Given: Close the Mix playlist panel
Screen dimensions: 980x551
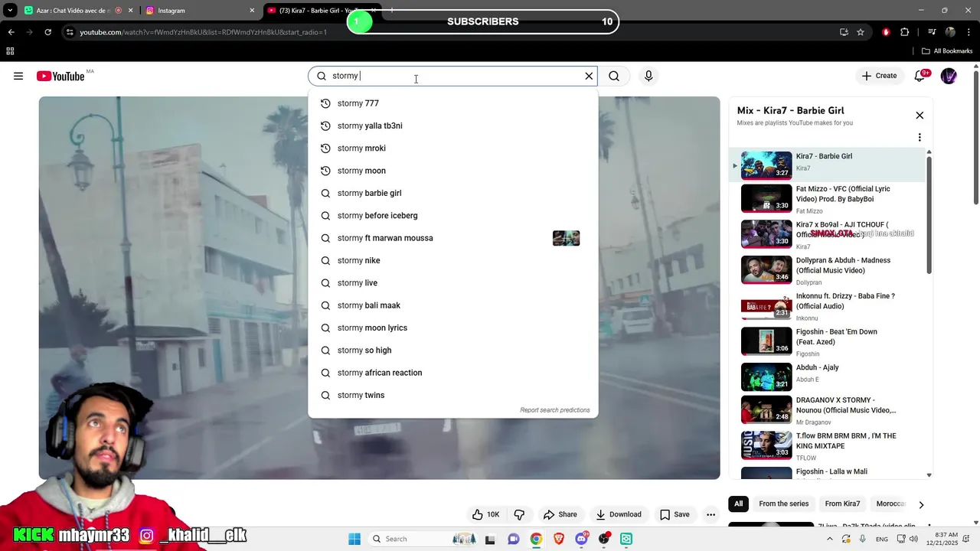Looking at the screenshot, I should click(x=920, y=116).
